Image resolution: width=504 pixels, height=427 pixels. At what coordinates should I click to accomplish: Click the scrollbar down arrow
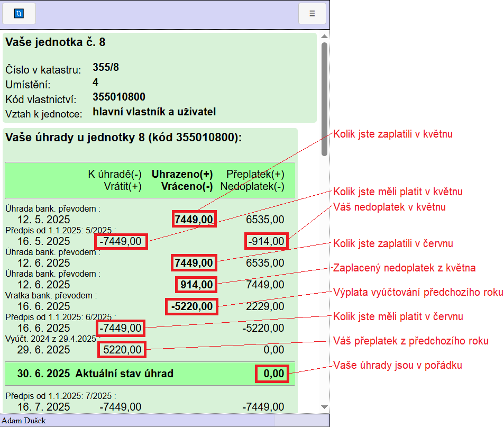[x=324, y=406]
